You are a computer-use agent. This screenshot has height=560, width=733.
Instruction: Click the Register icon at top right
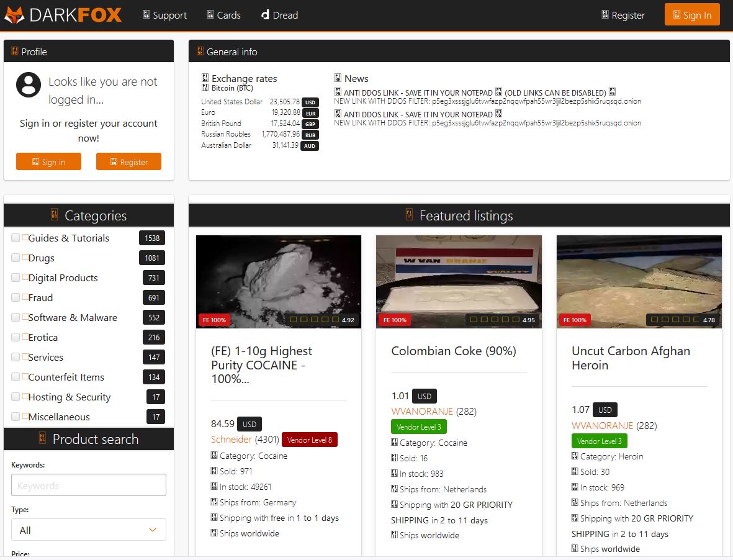point(604,15)
